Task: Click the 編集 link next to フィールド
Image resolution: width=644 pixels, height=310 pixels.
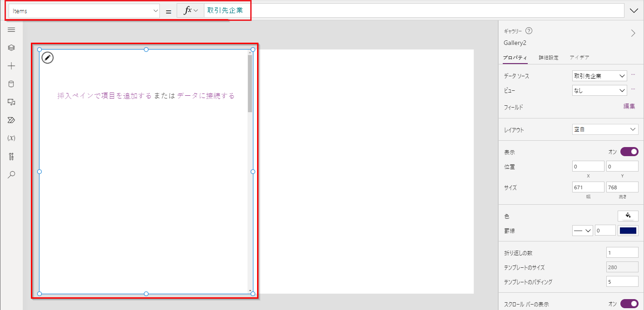Action: pyautogui.click(x=629, y=106)
